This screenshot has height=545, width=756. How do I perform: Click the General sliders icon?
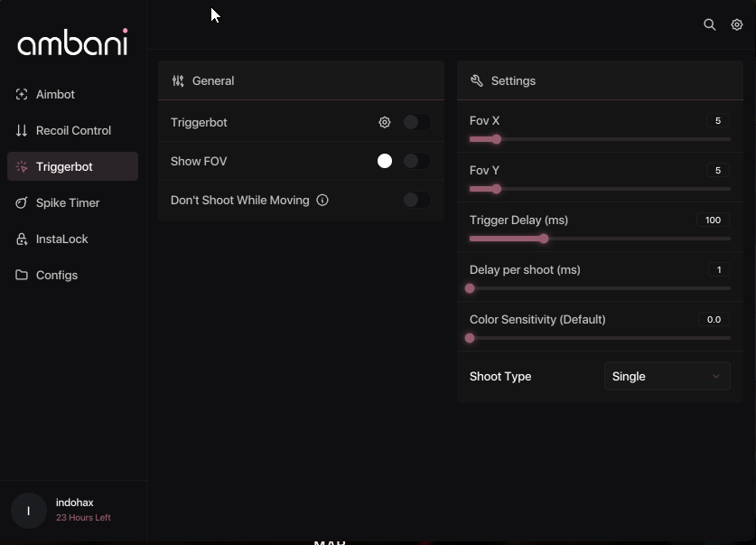178,81
